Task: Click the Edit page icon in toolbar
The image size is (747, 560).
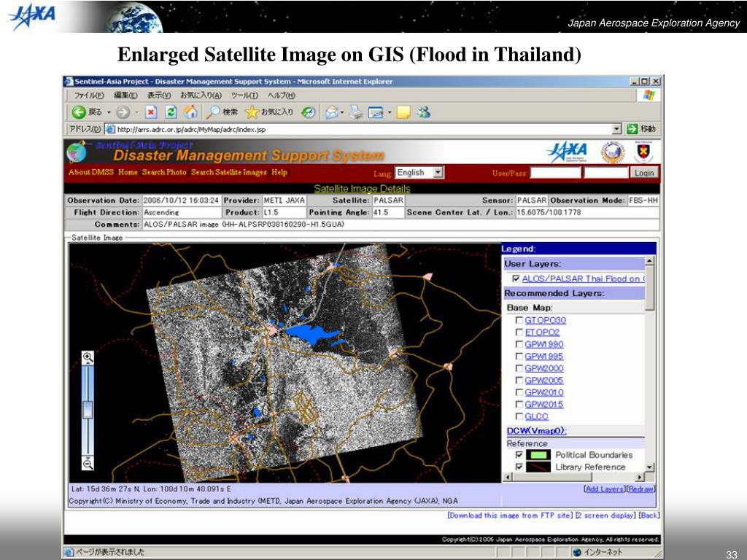Action: click(376, 112)
